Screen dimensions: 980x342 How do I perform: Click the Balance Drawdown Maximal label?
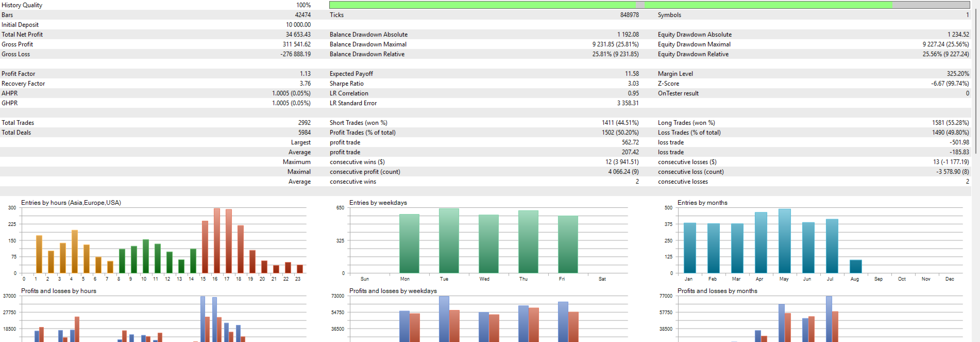pos(368,44)
